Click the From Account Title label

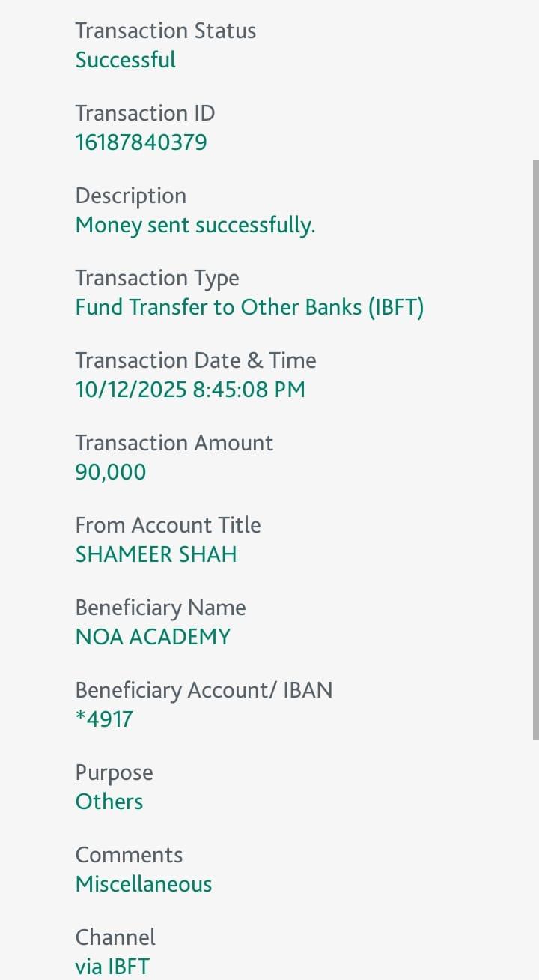pos(168,525)
